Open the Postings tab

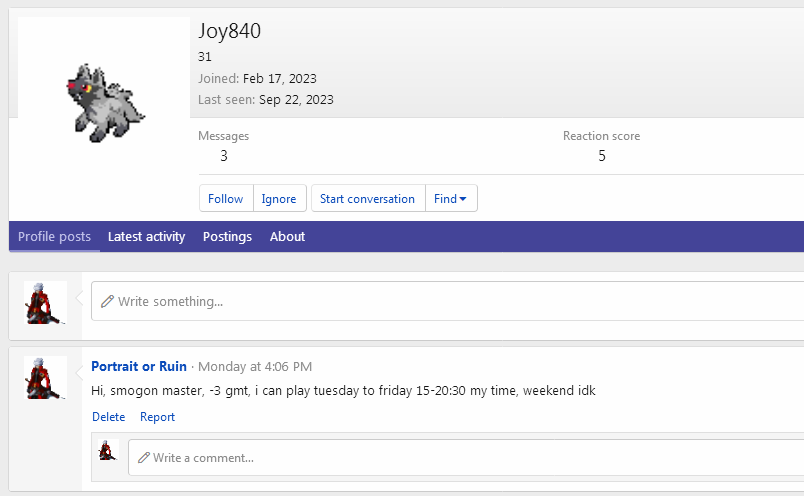click(x=227, y=236)
